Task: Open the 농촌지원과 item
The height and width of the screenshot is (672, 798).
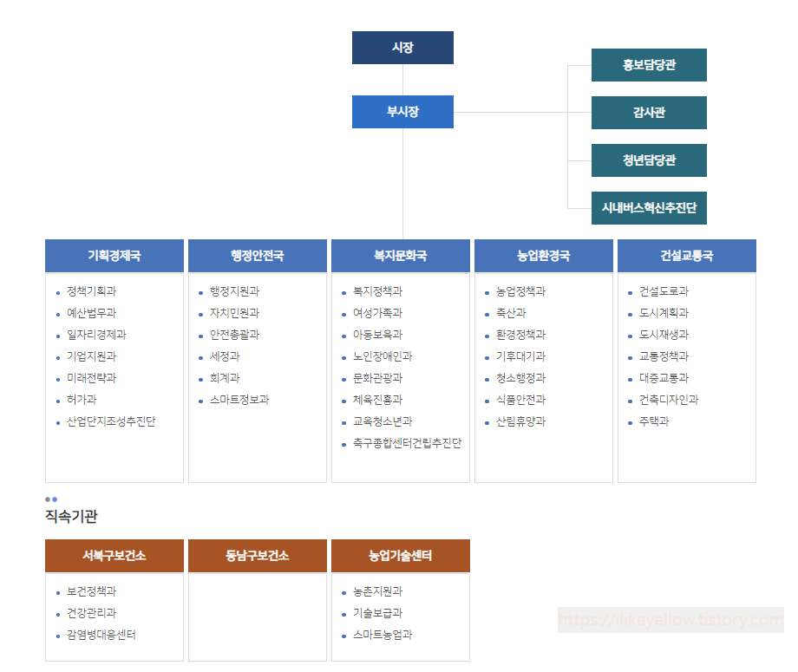Action: 377,591
